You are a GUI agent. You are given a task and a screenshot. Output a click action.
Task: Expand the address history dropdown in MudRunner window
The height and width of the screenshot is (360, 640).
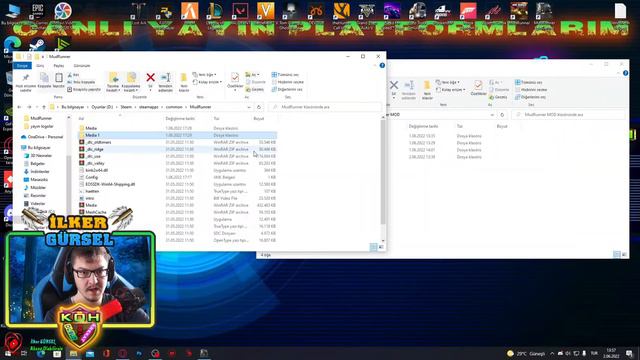click(x=249, y=107)
